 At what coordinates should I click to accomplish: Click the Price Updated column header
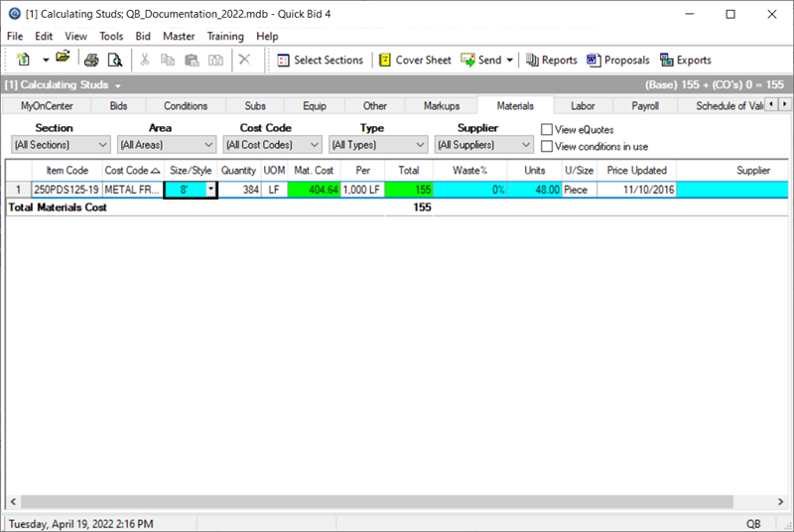point(636,171)
